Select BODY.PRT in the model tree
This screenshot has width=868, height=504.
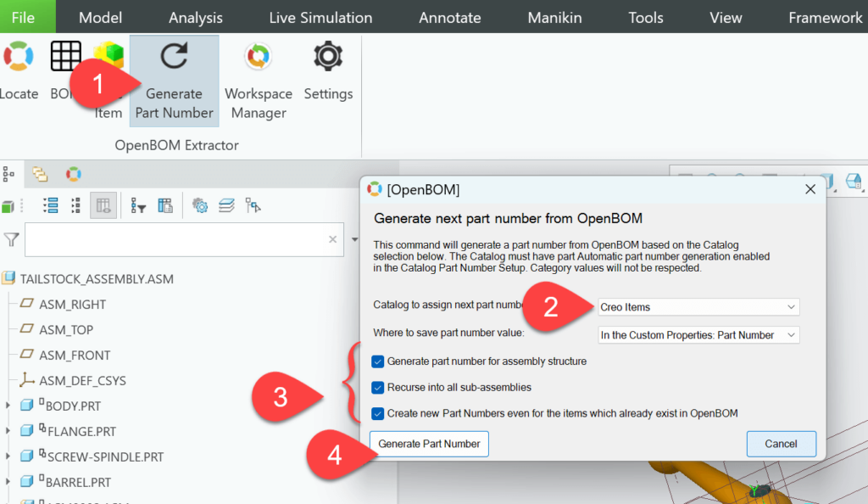73,406
